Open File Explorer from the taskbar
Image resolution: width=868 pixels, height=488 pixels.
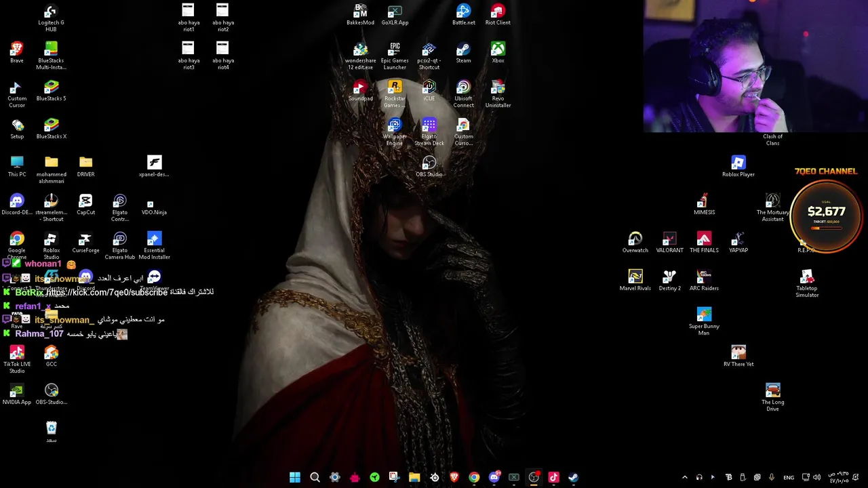[x=414, y=477]
